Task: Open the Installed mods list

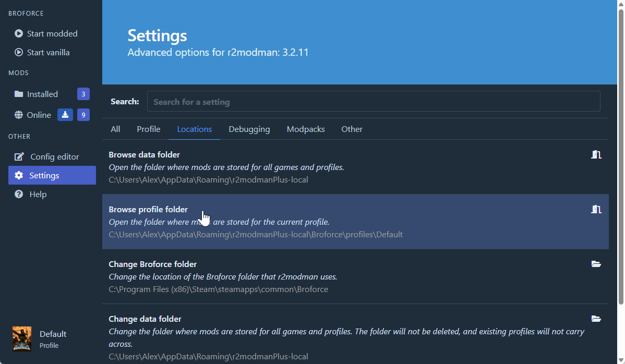Action: (42, 94)
